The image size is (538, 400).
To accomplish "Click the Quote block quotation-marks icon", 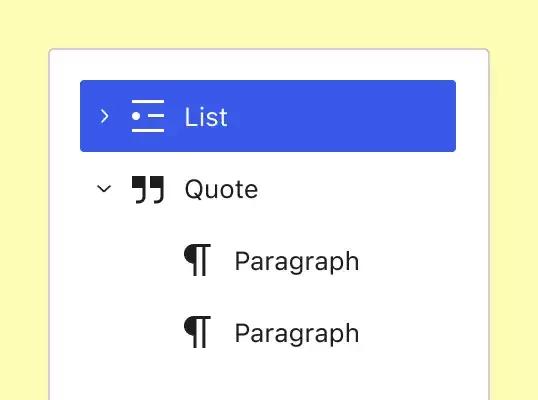I will [148, 190].
